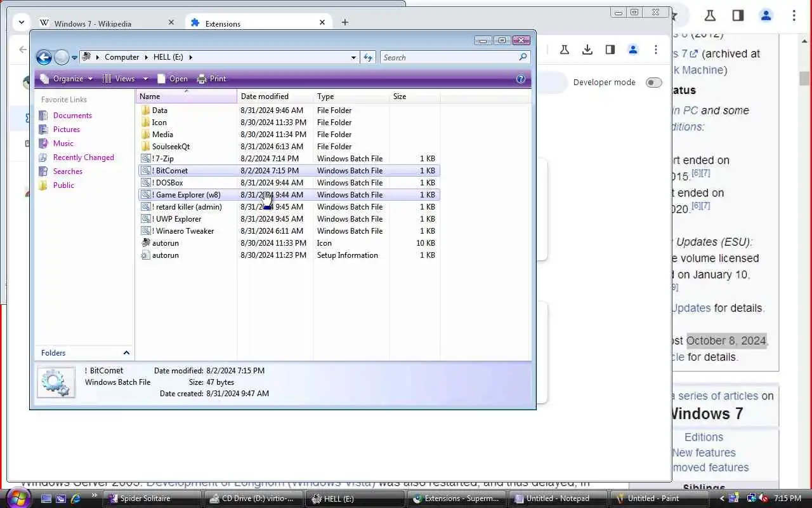Sort by the Size column header
Image resolution: width=812 pixels, height=508 pixels.
pyautogui.click(x=415, y=97)
